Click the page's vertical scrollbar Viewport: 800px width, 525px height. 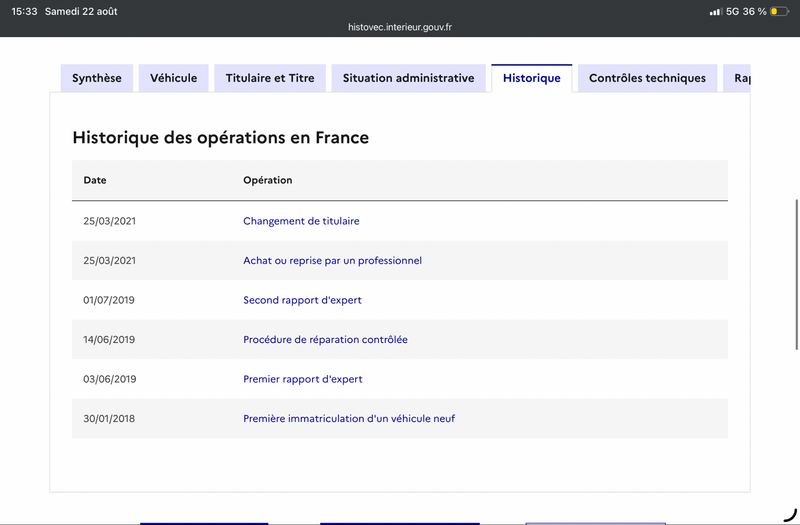pos(796,274)
